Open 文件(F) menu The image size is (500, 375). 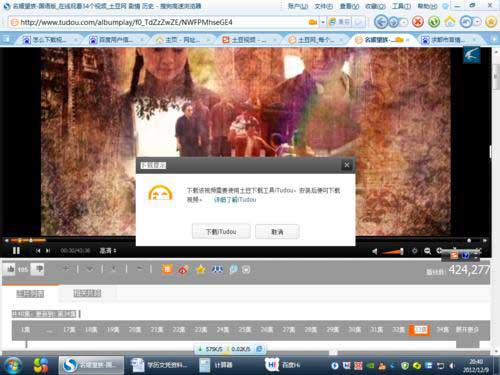[x=323, y=6]
